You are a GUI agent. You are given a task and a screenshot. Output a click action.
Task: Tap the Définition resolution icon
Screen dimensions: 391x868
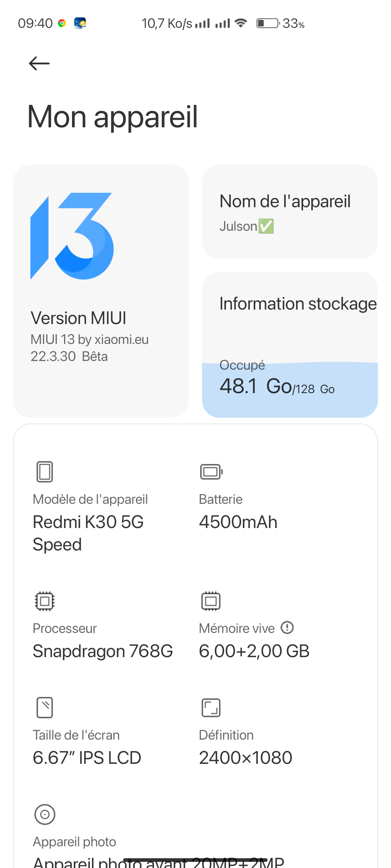(x=211, y=707)
